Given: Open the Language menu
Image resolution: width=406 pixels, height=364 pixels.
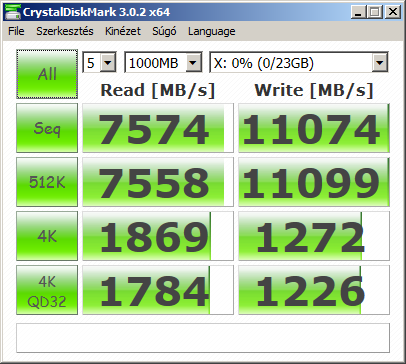Looking at the screenshot, I should [212, 31].
